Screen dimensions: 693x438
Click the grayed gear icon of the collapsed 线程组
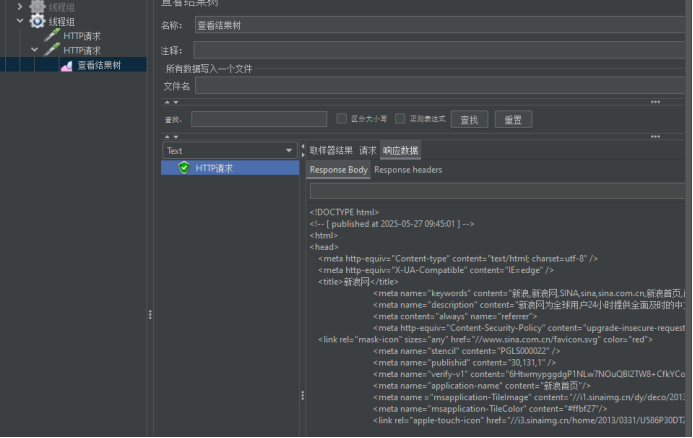37,6
